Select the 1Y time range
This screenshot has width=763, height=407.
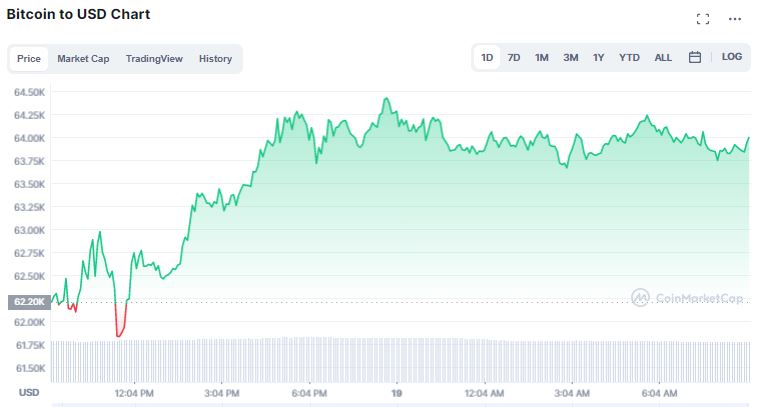click(599, 57)
